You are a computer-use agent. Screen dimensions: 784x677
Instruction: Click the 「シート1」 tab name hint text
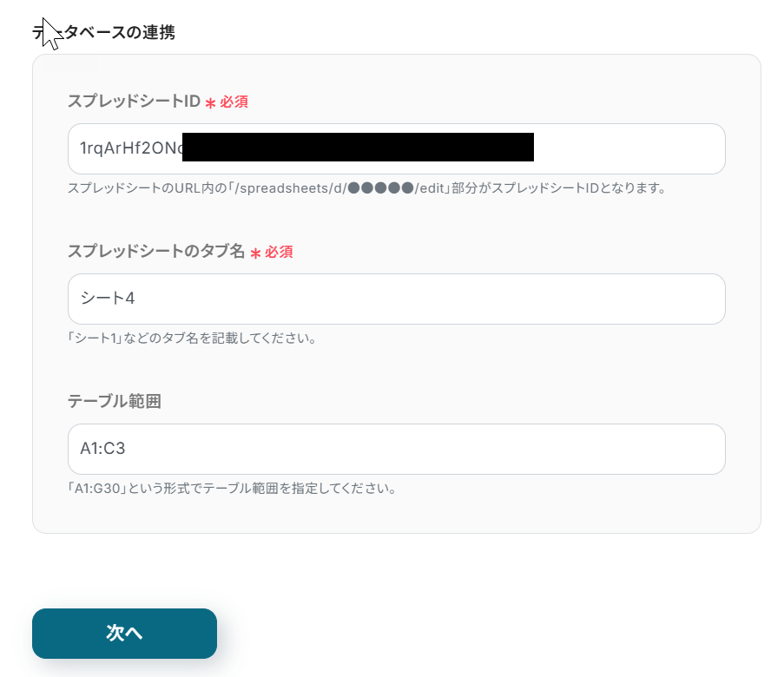click(191, 338)
